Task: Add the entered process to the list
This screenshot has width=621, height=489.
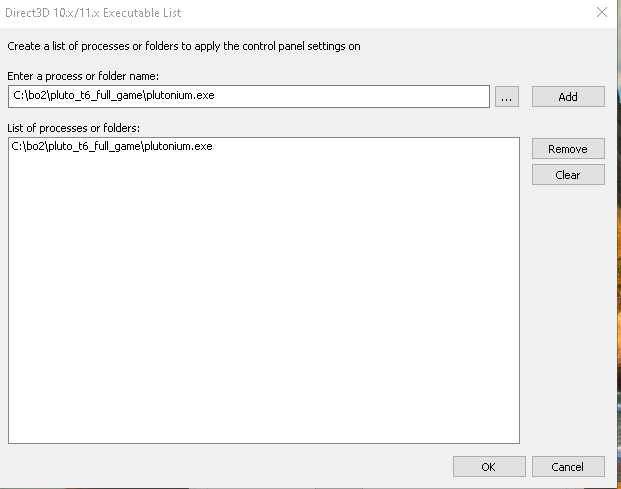Action: point(568,97)
